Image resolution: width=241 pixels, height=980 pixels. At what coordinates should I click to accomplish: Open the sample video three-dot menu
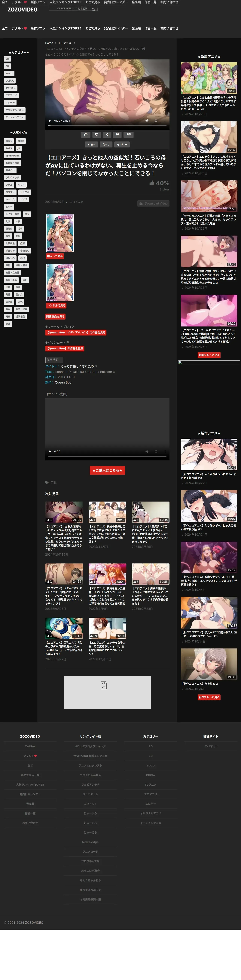(165, 452)
